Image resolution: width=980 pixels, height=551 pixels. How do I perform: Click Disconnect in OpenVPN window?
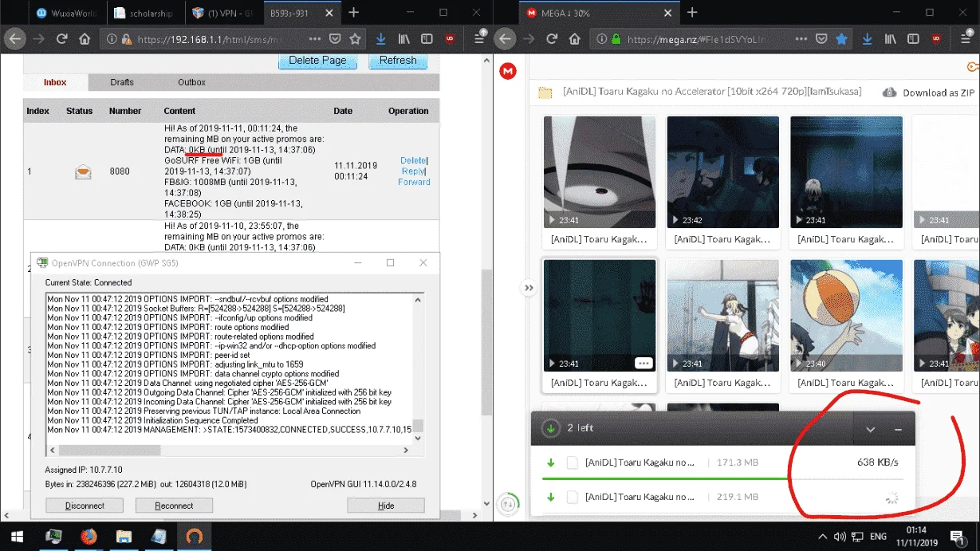pyautogui.click(x=85, y=506)
